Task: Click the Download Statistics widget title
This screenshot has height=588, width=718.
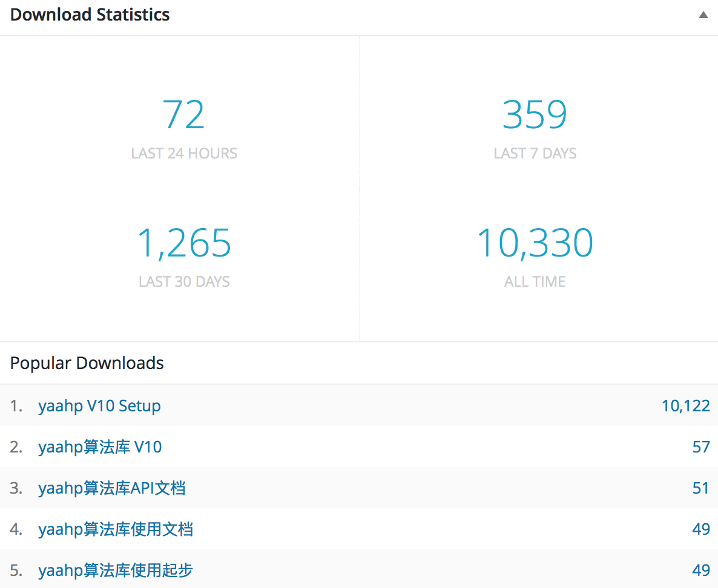Action: tap(90, 15)
